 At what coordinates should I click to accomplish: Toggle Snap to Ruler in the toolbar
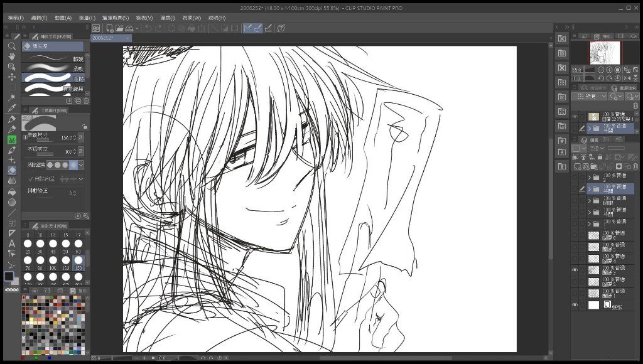tap(247, 28)
